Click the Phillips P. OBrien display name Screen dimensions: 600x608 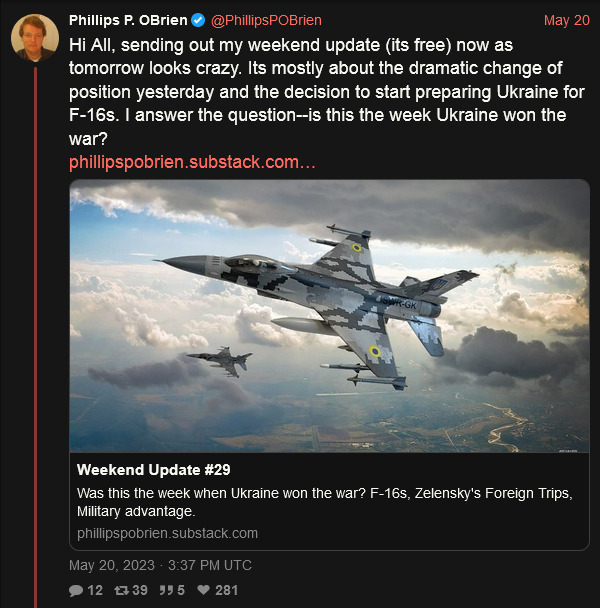coord(129,20)
